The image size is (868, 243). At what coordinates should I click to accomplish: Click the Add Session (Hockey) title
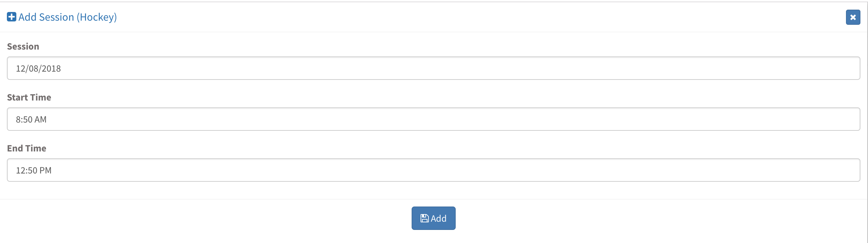[x=67, y=17]
